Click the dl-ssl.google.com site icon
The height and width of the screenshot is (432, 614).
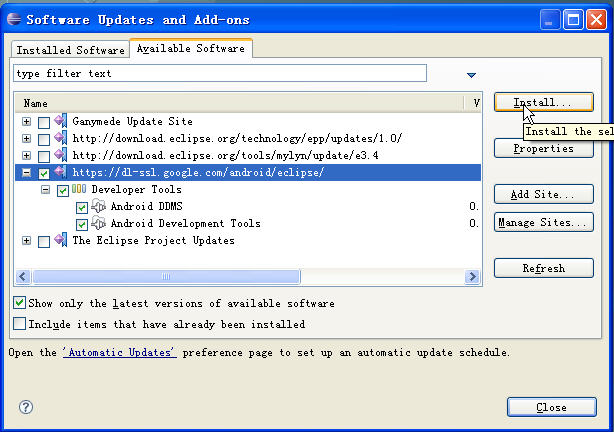61,172
